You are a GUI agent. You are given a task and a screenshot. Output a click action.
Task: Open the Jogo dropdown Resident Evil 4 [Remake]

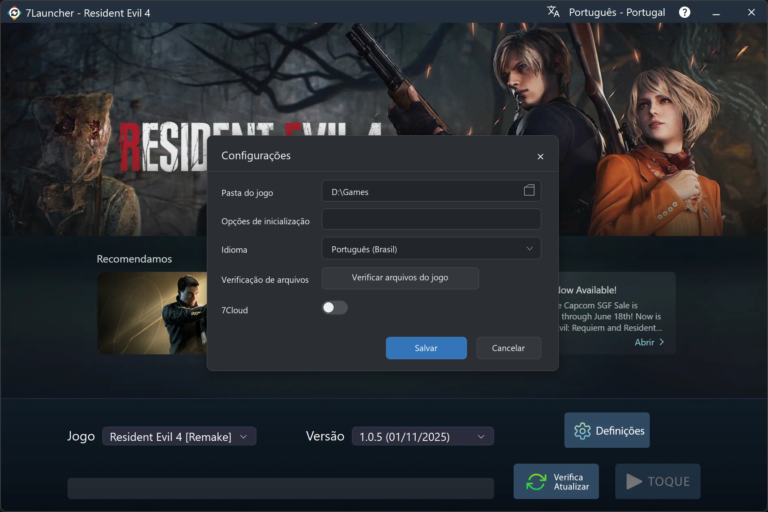click(x=179, y=437)
